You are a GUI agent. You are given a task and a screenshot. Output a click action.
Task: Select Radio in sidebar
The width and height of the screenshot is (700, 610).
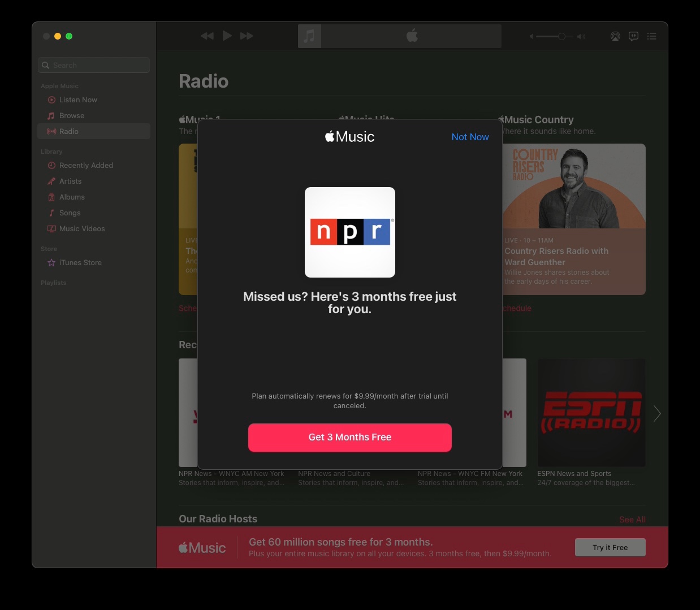[x=94, y=131]
